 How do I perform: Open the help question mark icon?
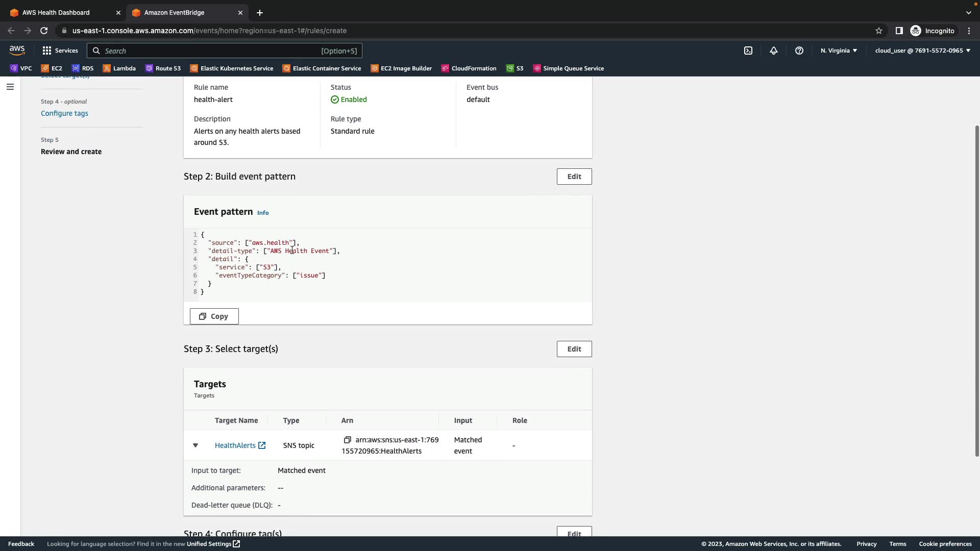(x=799, y=51)
